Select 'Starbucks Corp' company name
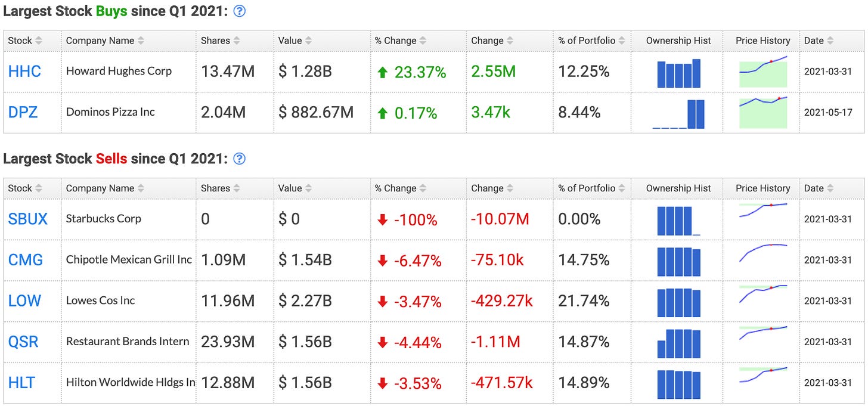 point(104,218)
